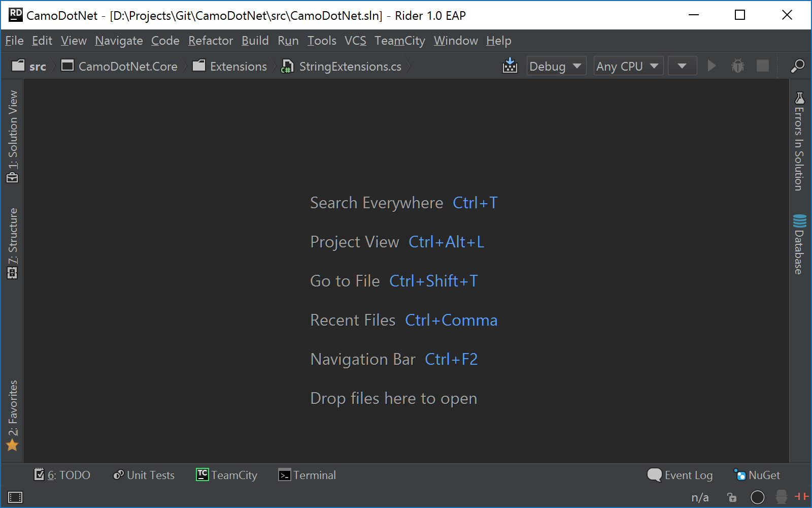Open the TODO tool window

tap(62, 475)
